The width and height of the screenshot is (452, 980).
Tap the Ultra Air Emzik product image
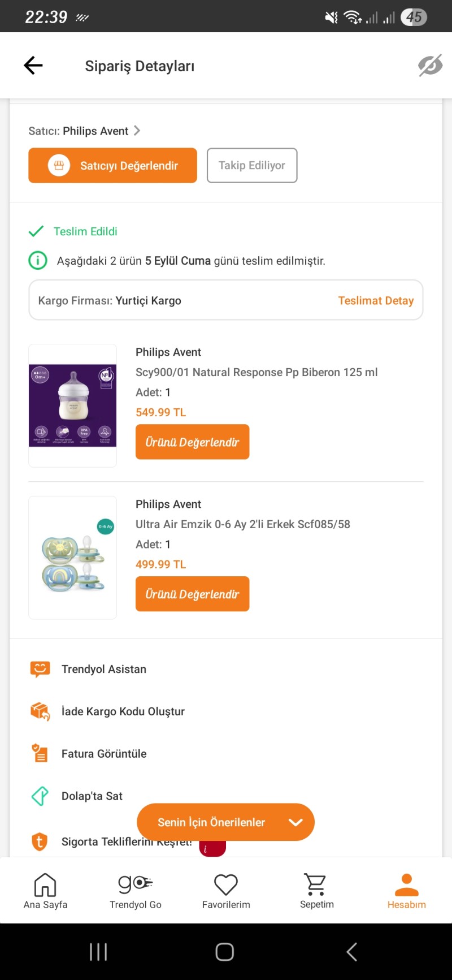click(73, 558)
